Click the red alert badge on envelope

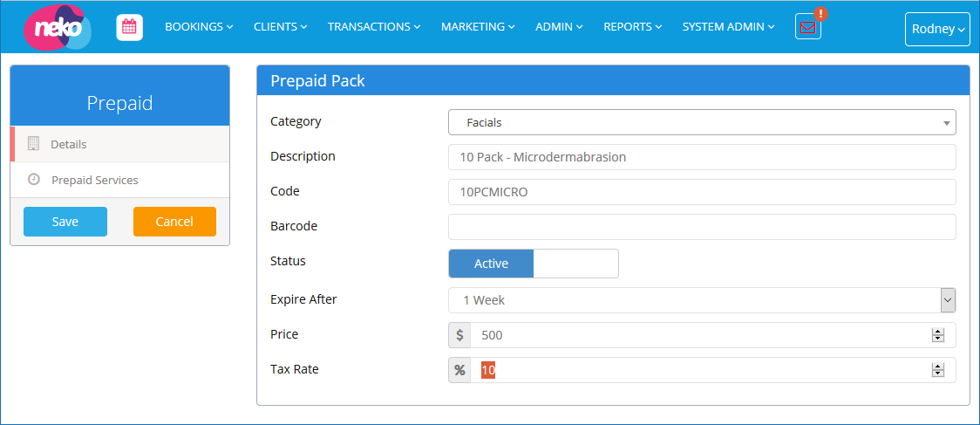(820, 14)
